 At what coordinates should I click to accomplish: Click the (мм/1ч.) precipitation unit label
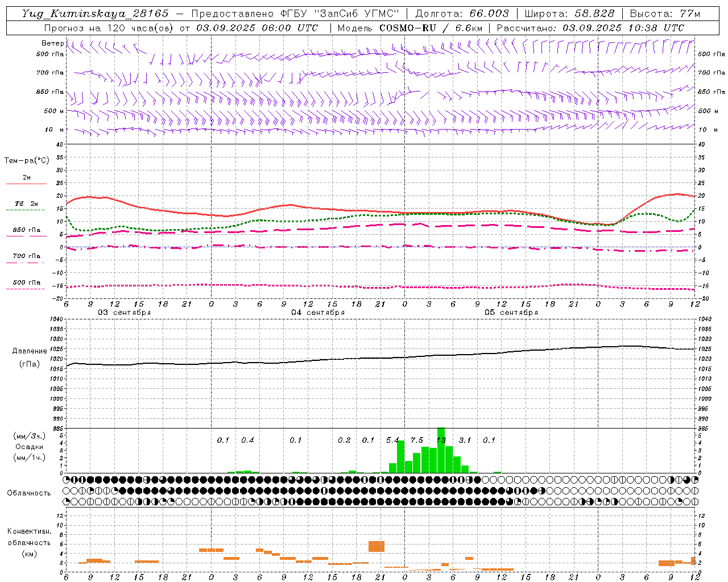30,458
